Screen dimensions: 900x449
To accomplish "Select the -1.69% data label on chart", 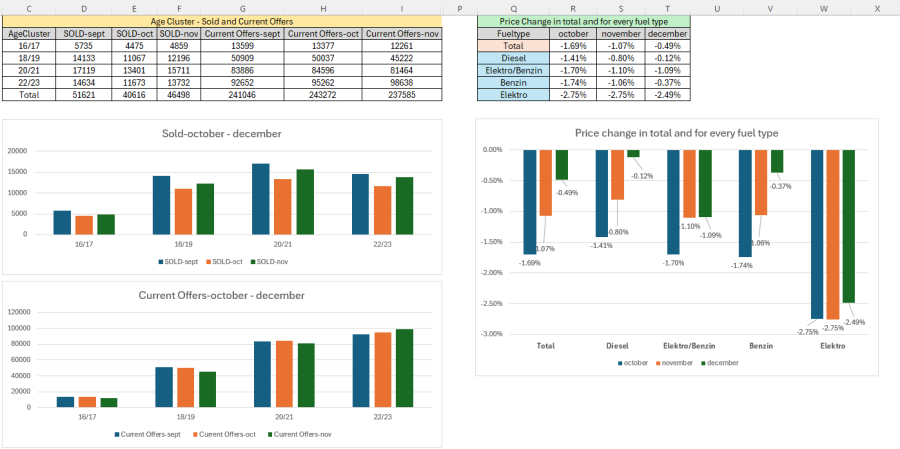I will 531,263.
